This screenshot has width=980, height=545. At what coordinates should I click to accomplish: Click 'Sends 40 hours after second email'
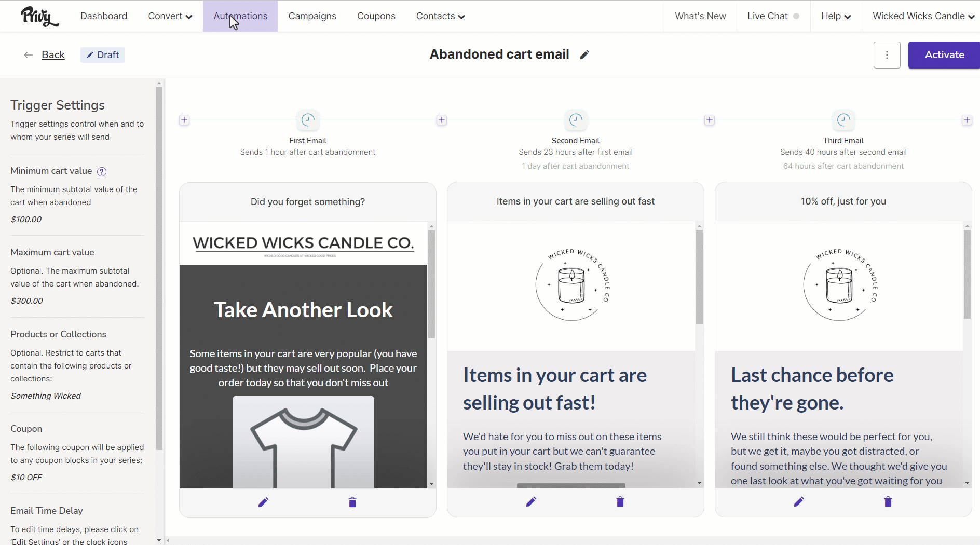[x=843, y=152]
